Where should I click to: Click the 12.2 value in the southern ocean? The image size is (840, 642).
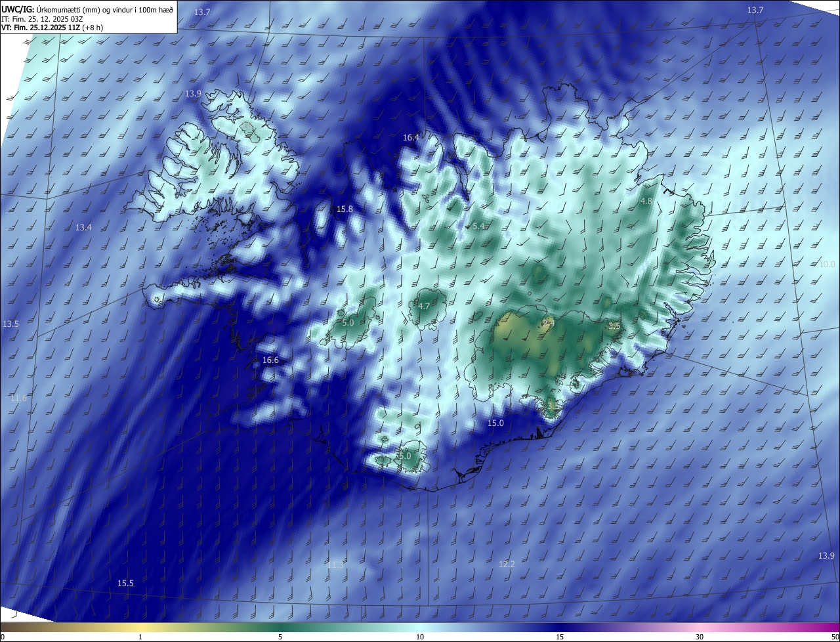pyautogui.click(x=507, y=565)
